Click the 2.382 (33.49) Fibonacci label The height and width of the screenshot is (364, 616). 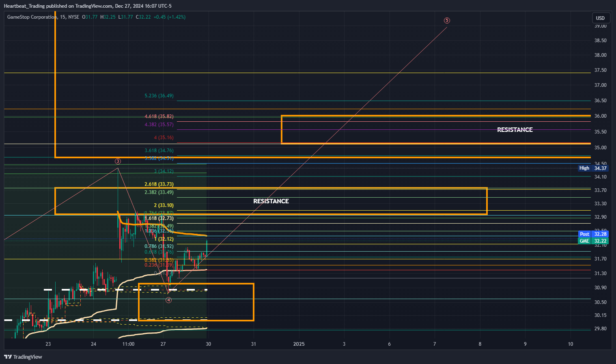click(x=159, y=192)
